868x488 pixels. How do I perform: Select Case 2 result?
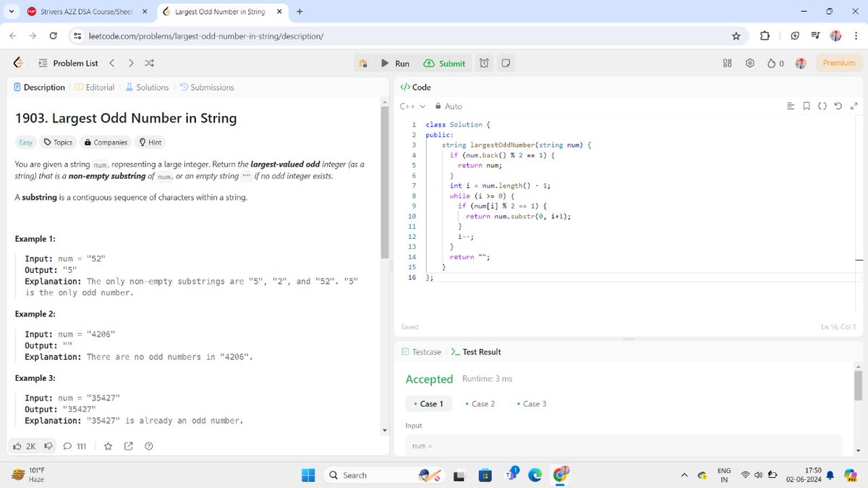coord(480,404)
